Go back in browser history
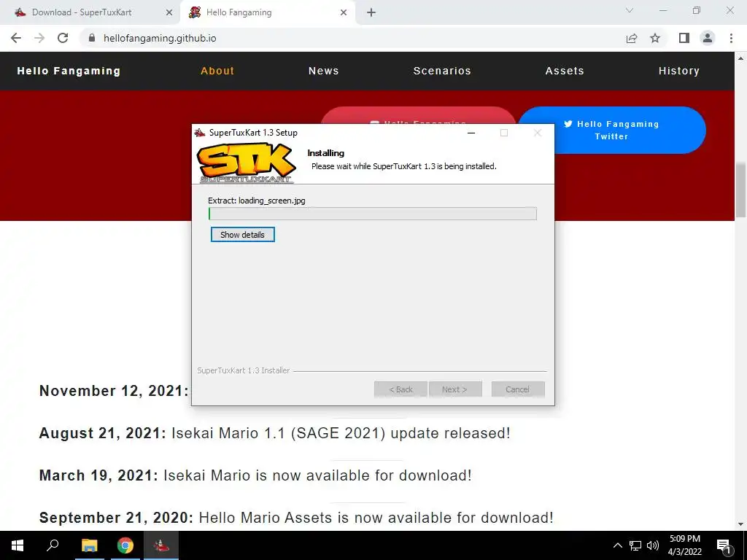The image size is (747, 560). coord(16,38)
